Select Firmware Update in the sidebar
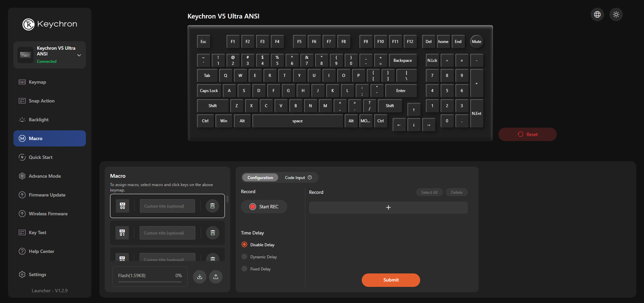 [47, 194]
